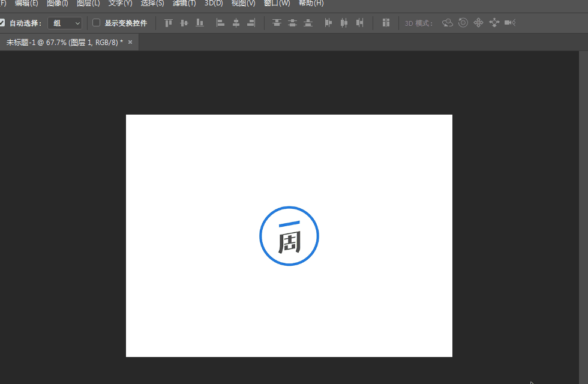The width and height of the screenshot is (588, 384).
Task: Close the 未标题-1 document with its × button
Action: [x=130, y=42]
